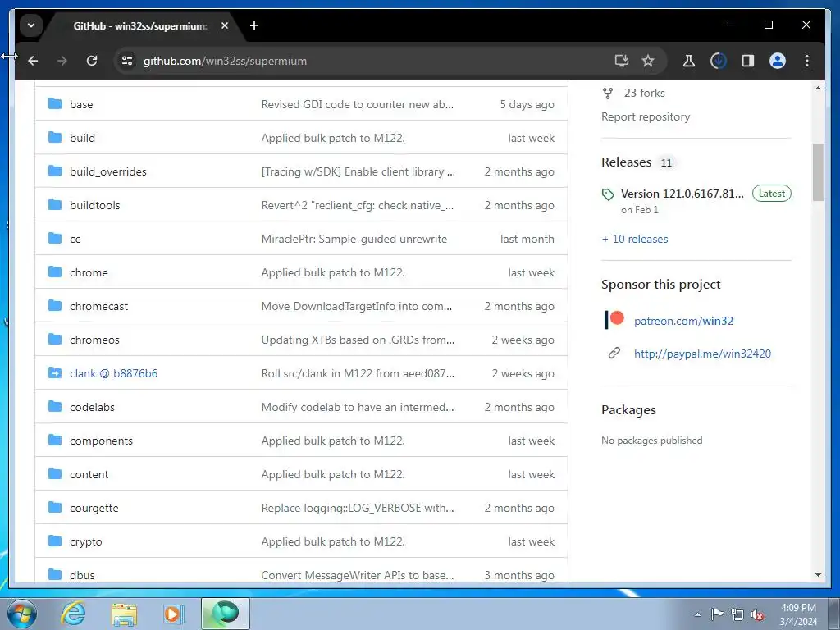Reload the GitHub page
This screenshot has width=840, height=630.
[x=92, y=61]
